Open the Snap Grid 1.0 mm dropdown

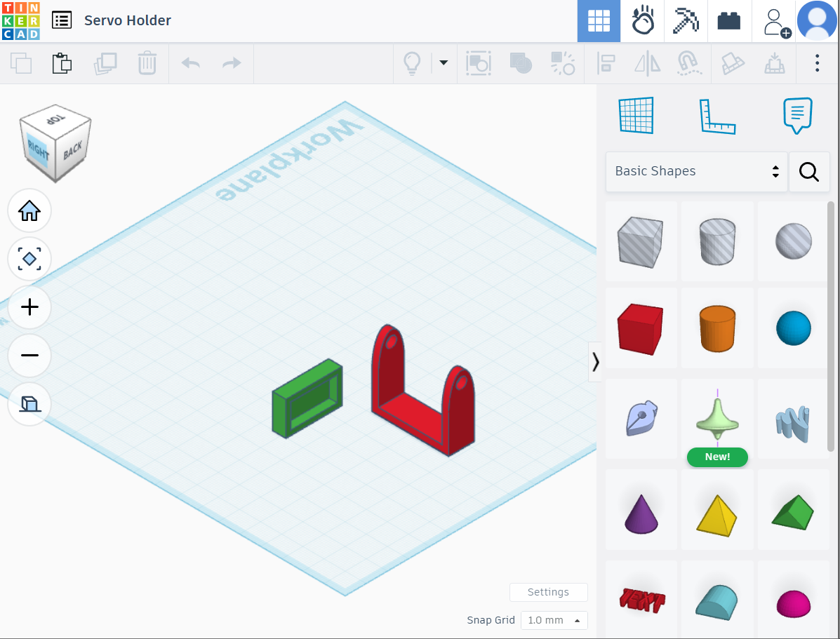point(554,620)
